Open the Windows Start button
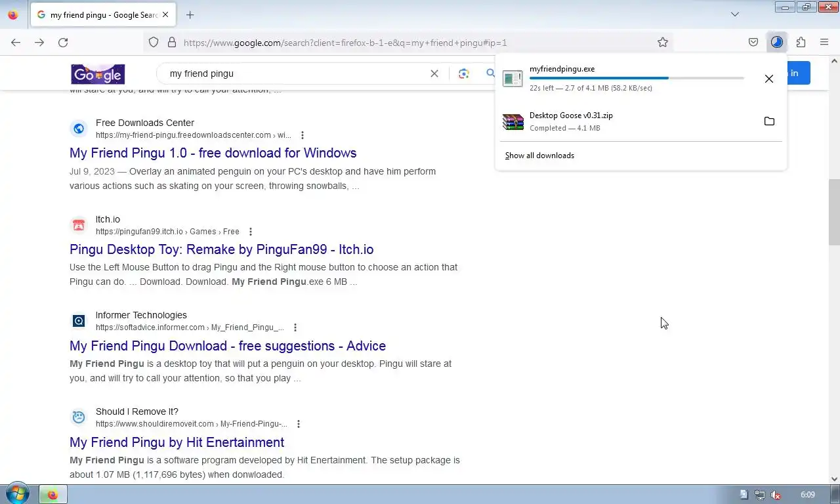840x504 pixels. pyautogui.click(x=17, y=494)
